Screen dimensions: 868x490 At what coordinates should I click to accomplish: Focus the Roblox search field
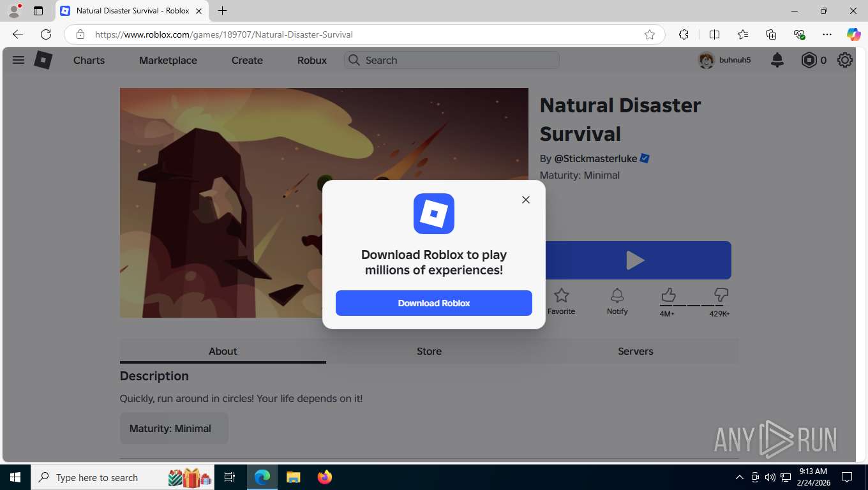pos(452,60)
